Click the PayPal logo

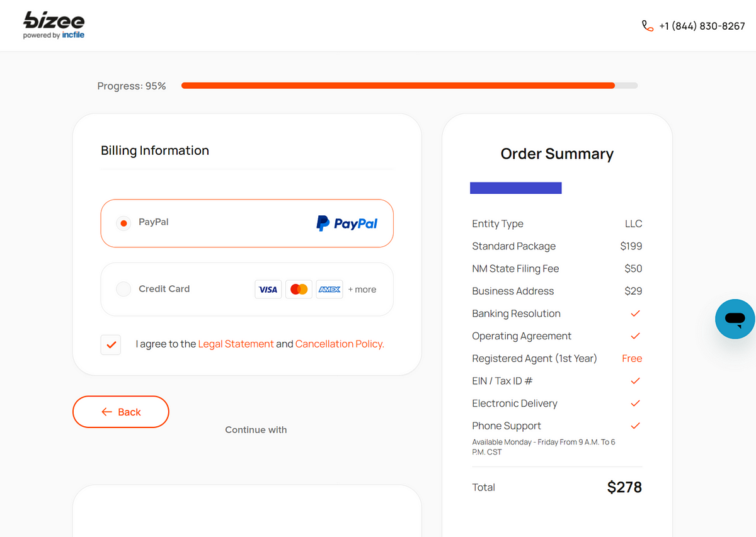pyautogui.click(x=346, y=223)
